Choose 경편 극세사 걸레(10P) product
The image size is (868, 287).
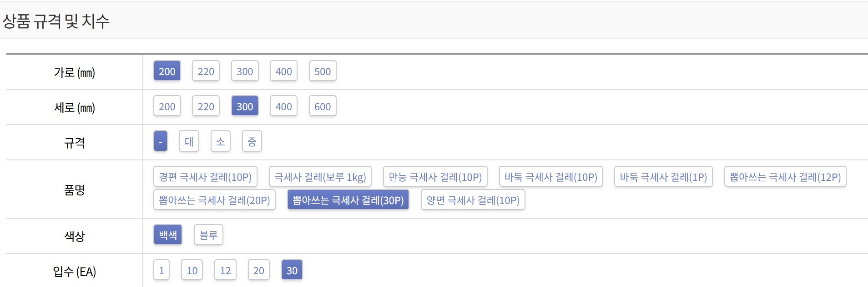(205, 177)
